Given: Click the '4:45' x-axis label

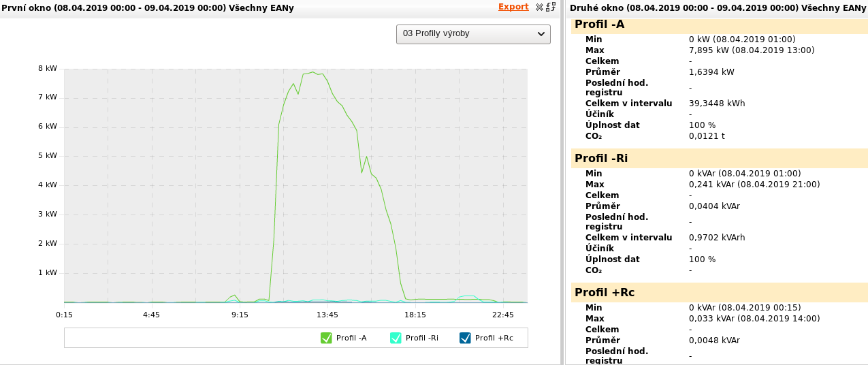Looking at the screenshot, I should (152, 315).
